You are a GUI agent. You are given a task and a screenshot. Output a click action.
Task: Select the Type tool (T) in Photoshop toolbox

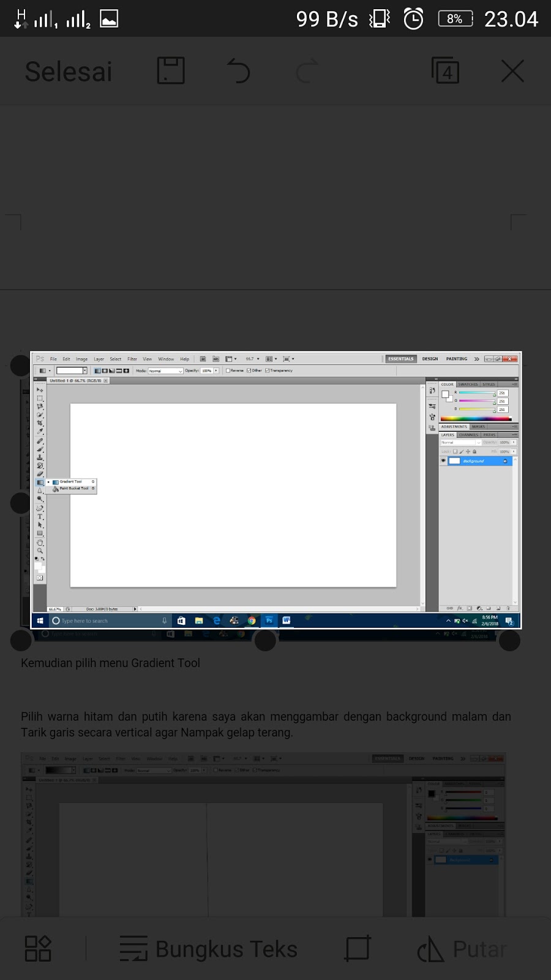pyautogui.click(x=40, y=516)
